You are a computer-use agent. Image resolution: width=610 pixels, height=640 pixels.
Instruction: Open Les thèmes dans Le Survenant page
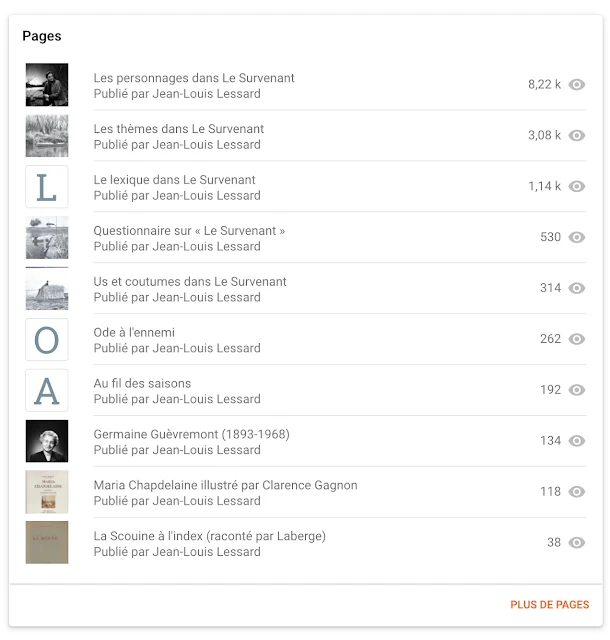coord(179,129)
